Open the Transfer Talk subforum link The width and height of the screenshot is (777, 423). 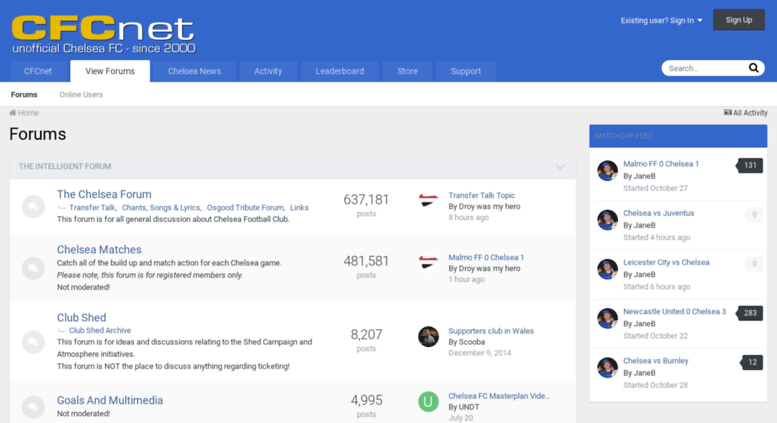point(92,208)
